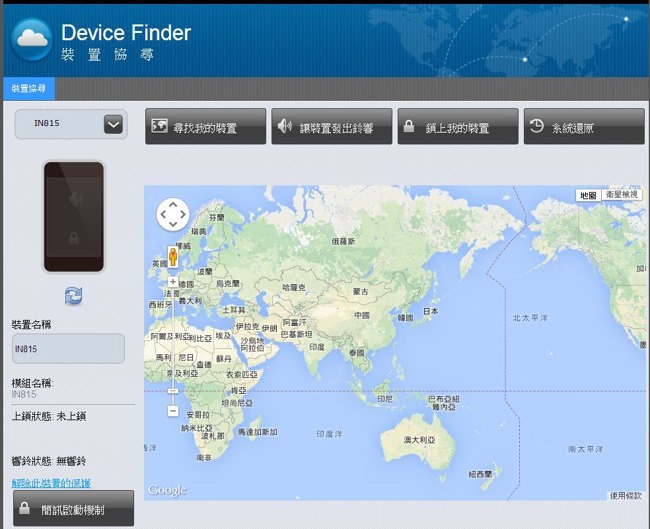This screenshot has width=650, height=529.
Task: Open the 裝置協尋 tab
Action: click(x=29, y=88)
